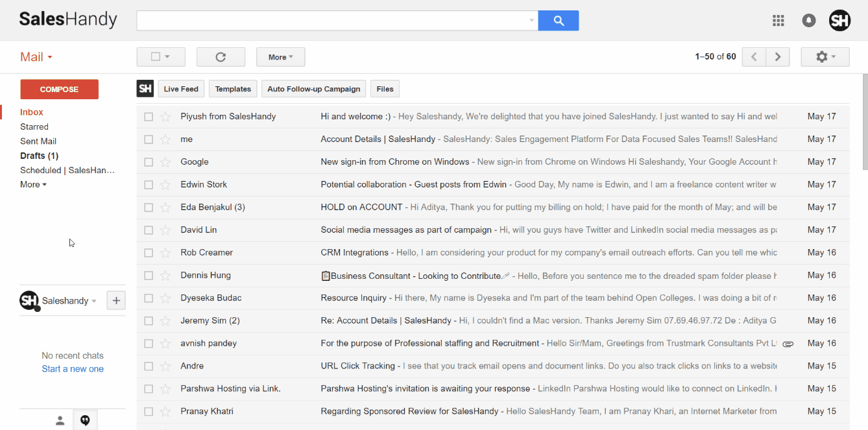Select the Piyush from SalesHandy email checkbox
Viewport: 868px width, 430px height.
coord(149,117)
